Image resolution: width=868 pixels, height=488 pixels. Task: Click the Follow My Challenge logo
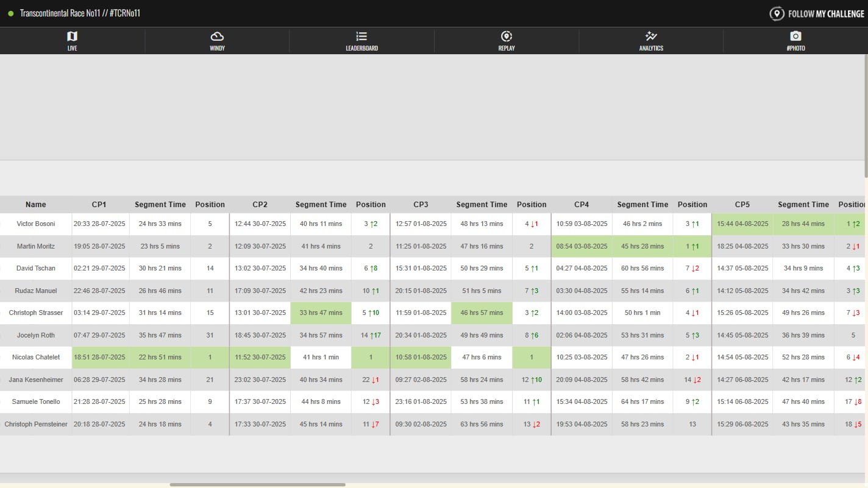817,13
